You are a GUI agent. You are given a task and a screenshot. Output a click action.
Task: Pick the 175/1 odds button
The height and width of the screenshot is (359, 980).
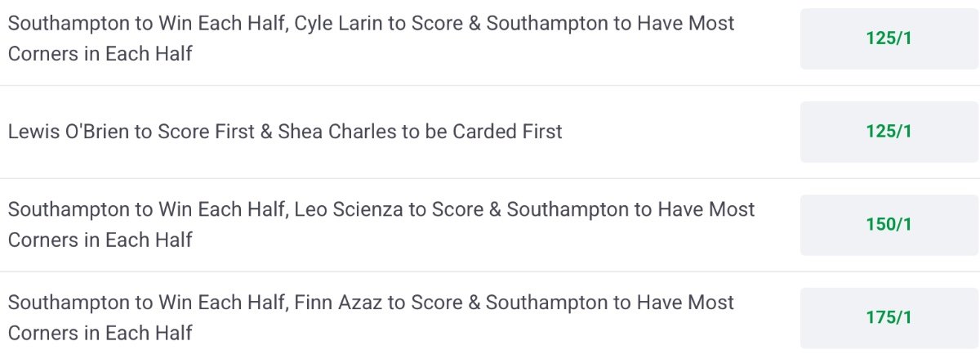coord(889,317)
